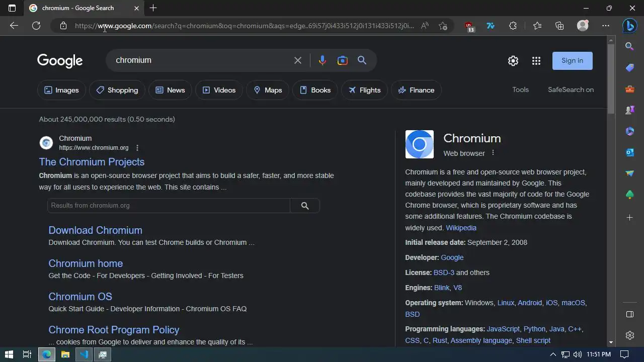Open the Extensions puzzle icon

point(513,26)
